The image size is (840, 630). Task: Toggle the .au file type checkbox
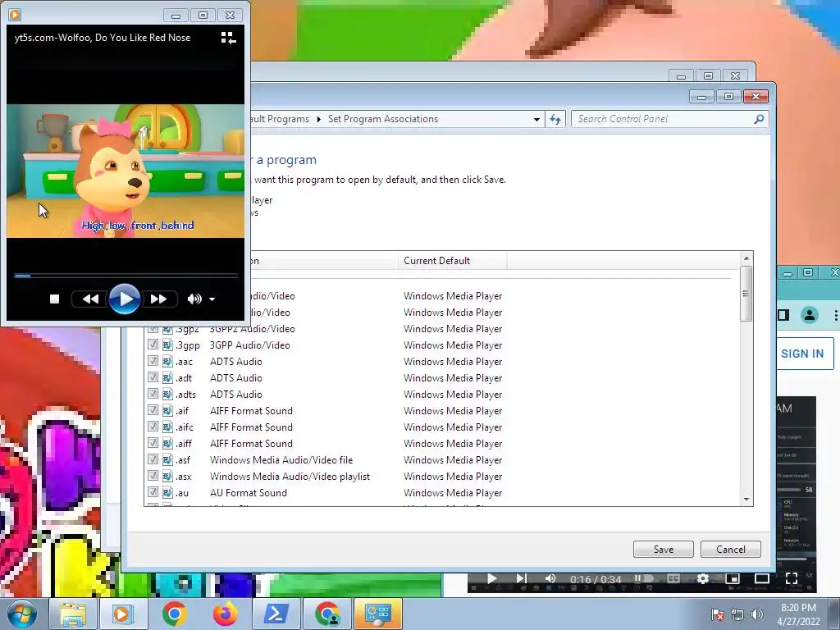pos(153,492)
